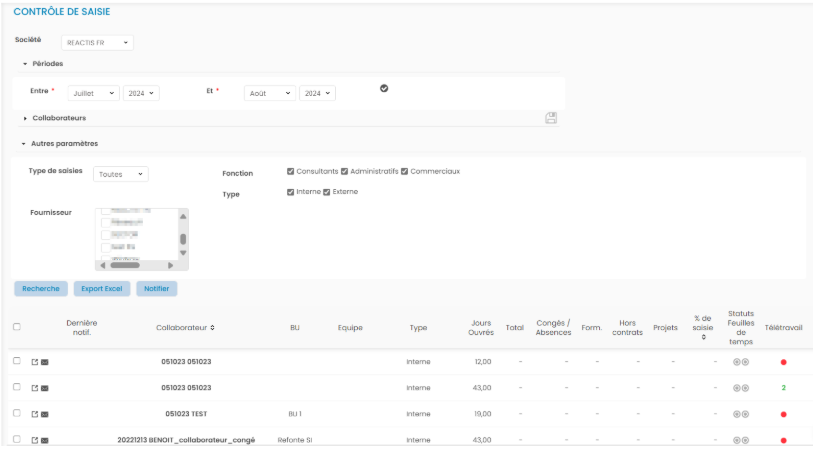
Task: Click timesheet status icons in 051023 TEST row
Action: [x=740, y=414]
